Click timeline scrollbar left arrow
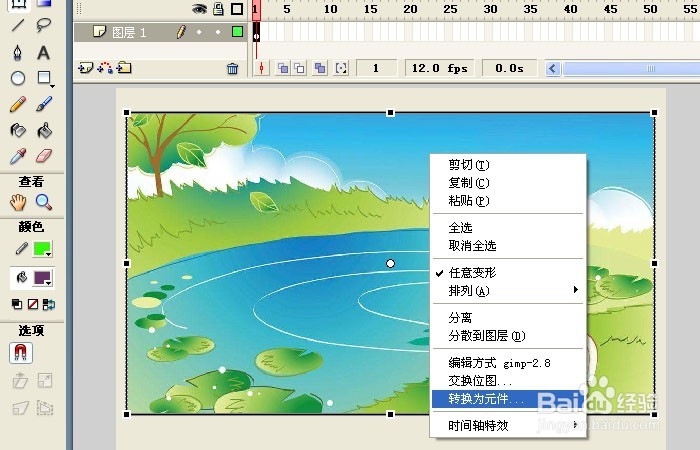 coord(553,68)
